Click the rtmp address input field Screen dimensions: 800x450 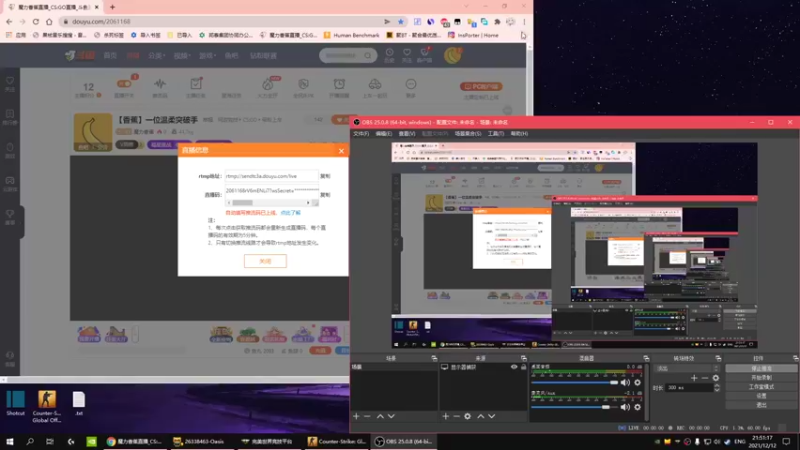point(271,176)
